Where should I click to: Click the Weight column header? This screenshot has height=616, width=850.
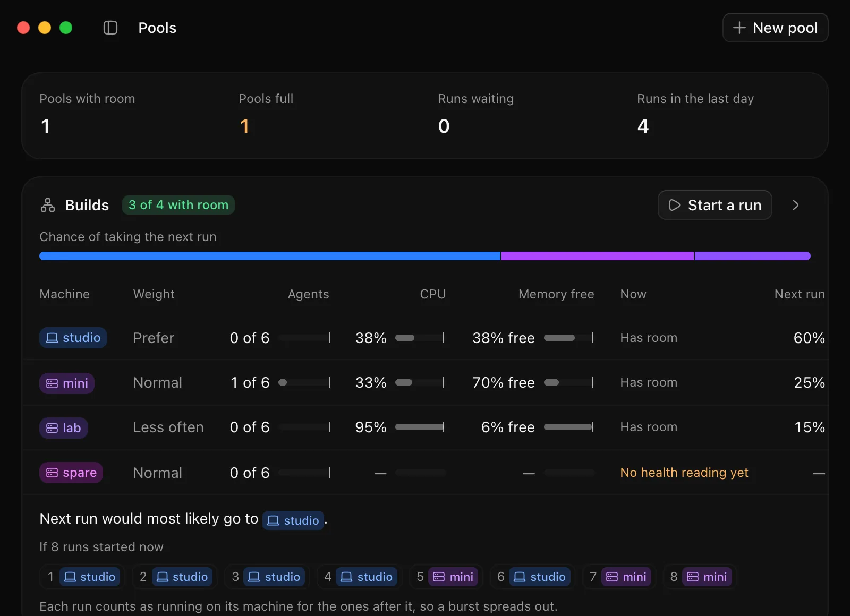point(154,294)
